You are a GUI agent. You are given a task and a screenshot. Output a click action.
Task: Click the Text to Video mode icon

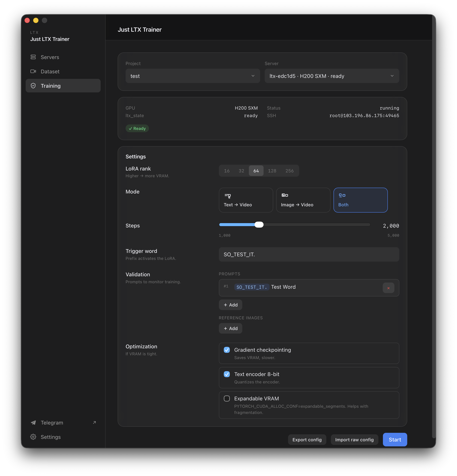pos(228,196)
